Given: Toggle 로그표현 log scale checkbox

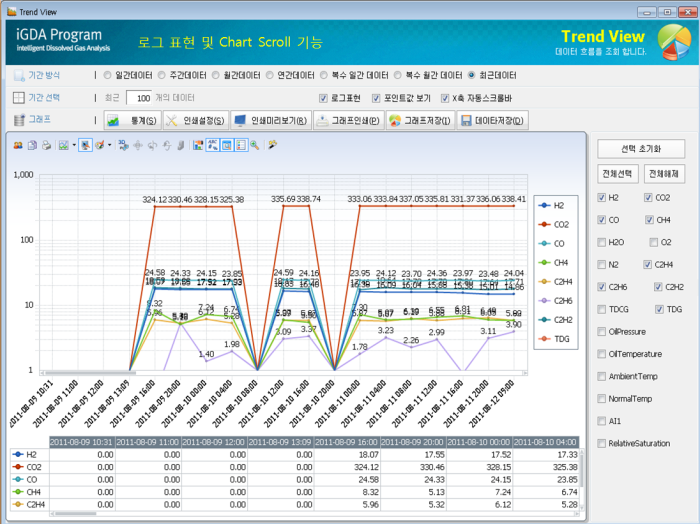Looking at the screenshot, I should click(x=324, y=98).
